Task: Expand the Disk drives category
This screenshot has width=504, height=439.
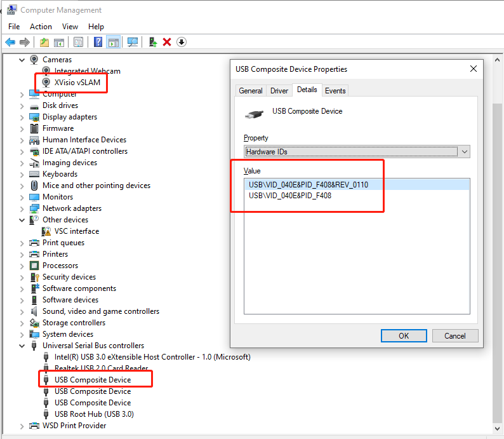Action: tap(22, 106)
